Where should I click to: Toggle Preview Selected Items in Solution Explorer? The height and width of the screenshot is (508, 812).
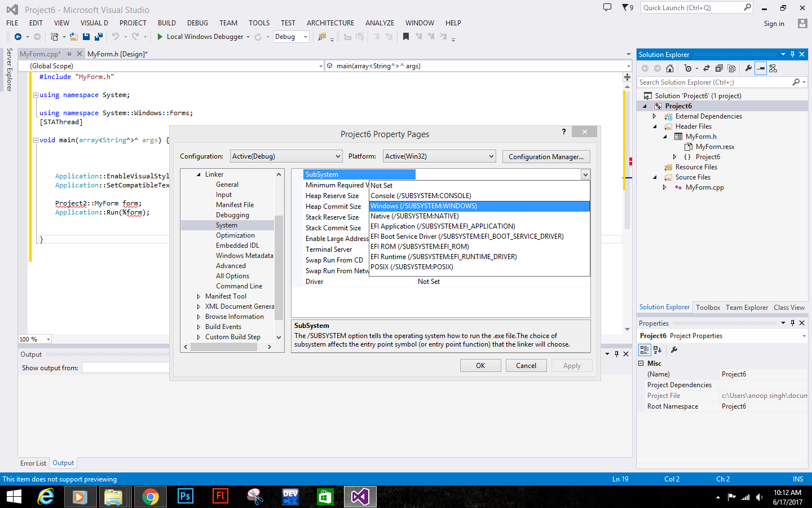coord(760,68)
